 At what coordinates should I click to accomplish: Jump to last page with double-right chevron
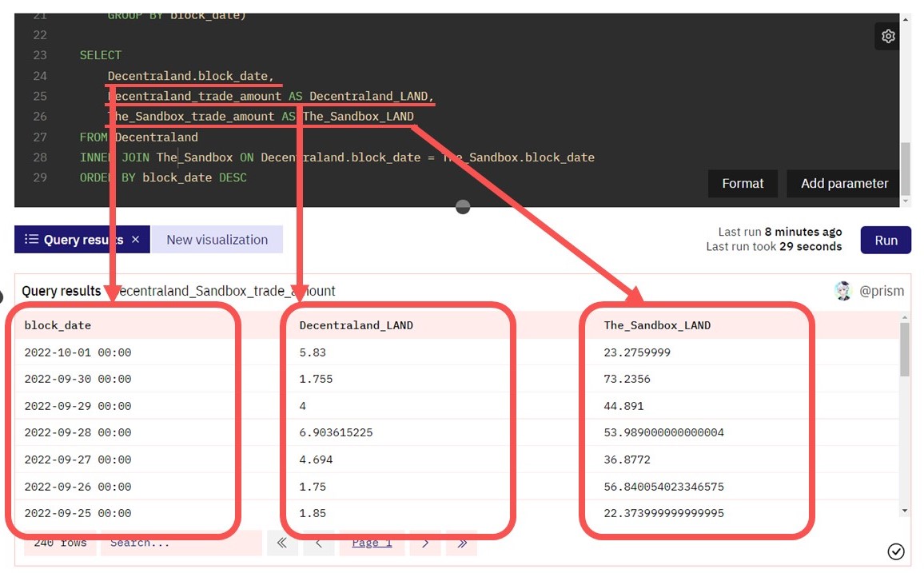click(461, 543)
